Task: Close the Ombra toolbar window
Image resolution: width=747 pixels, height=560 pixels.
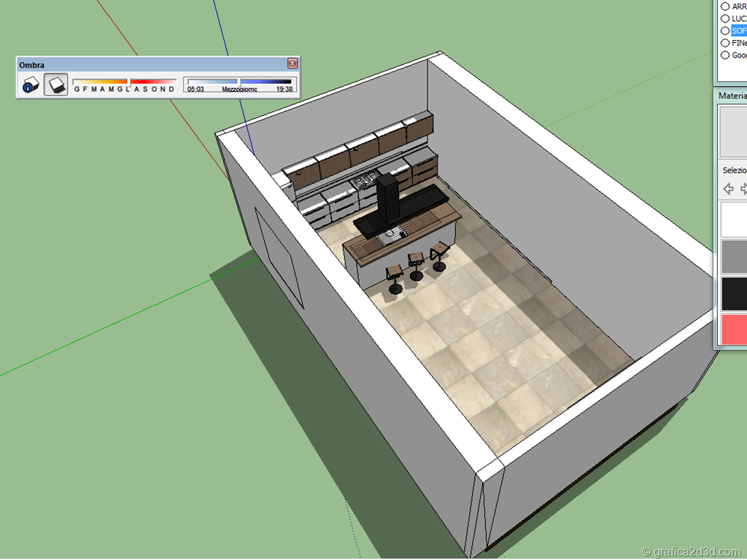Action: click(x=293, y=64)
